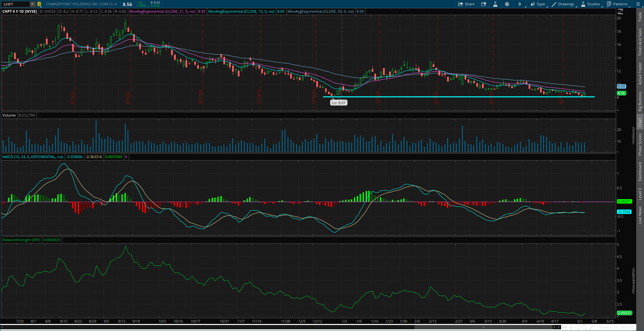Screen dimensions: 644x331
Task: Click the zoom in magnifier icon
Action: click(x=578, y=327)
